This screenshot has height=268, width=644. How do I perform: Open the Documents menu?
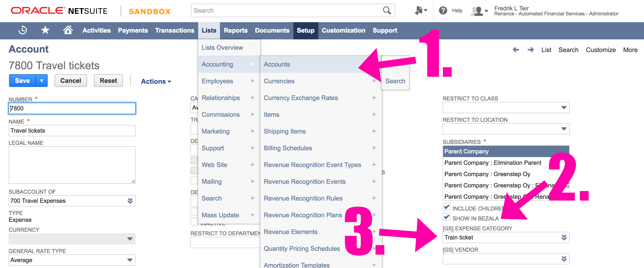[272, 30]
